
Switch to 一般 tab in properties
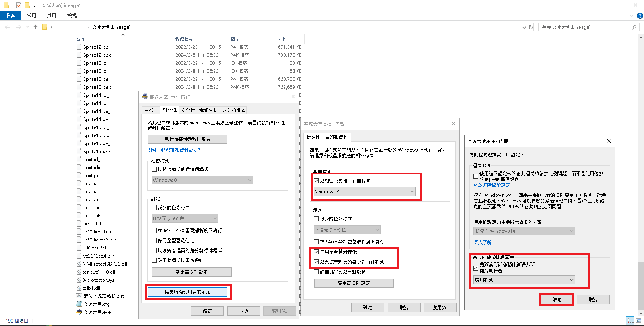[149, 110]
